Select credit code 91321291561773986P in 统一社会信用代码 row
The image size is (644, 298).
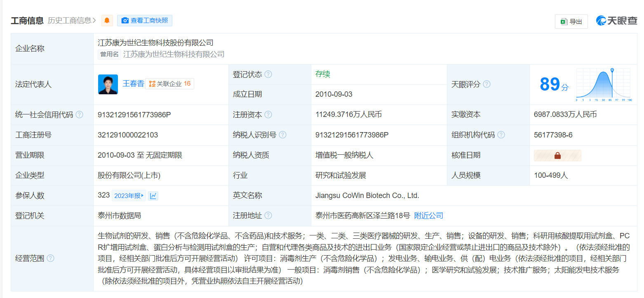coord(134,115)
